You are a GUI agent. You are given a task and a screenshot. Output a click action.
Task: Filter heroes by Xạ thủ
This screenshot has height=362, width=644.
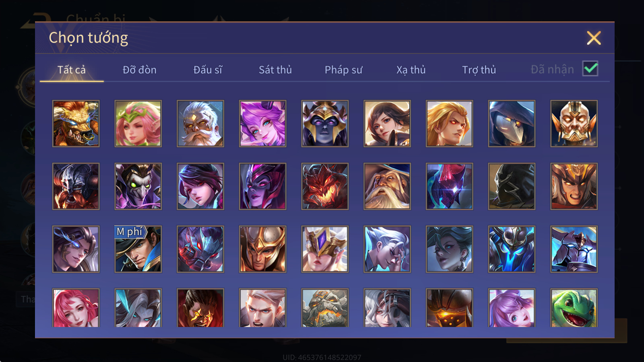411,70
